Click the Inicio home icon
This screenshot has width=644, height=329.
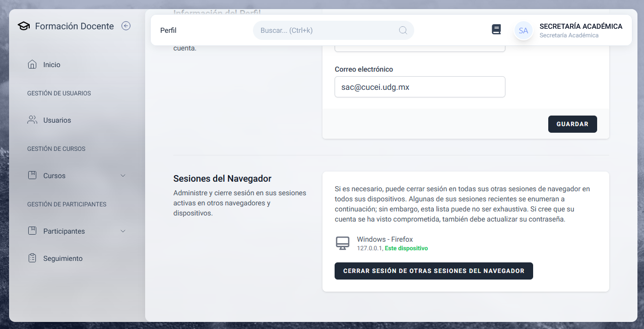click(x=32, y=65)
